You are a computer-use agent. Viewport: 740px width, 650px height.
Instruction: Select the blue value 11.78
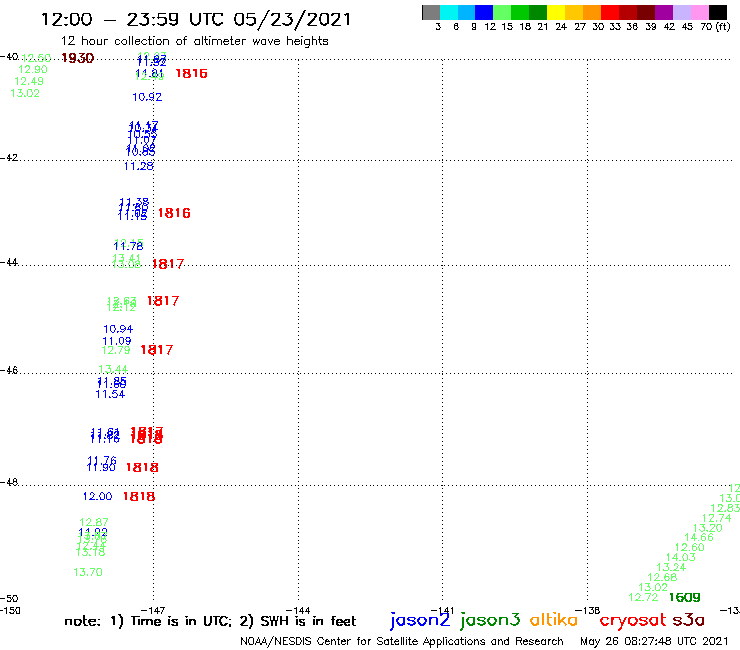pyautogui.click(x=128, y=246)
